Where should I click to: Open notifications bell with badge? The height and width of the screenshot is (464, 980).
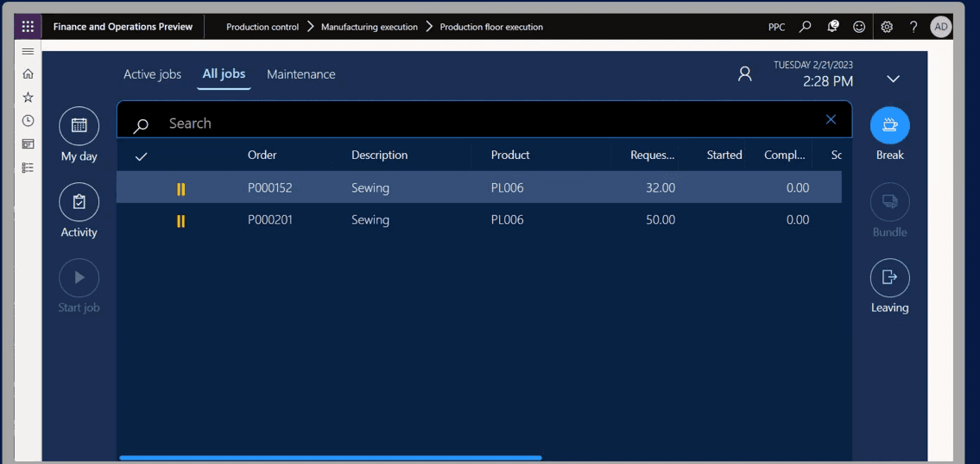pyautogui.click(x=832, y=27)
